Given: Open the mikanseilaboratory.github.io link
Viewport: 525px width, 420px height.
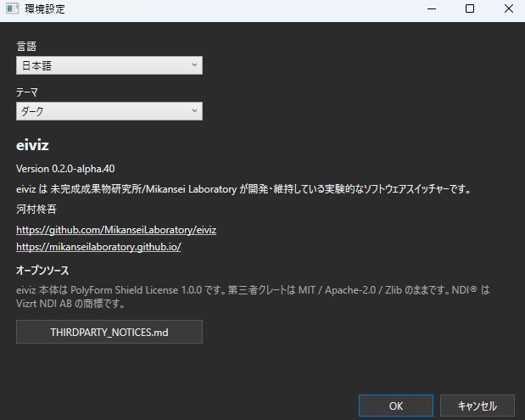Looking at the screenshot, I should 98,247.
